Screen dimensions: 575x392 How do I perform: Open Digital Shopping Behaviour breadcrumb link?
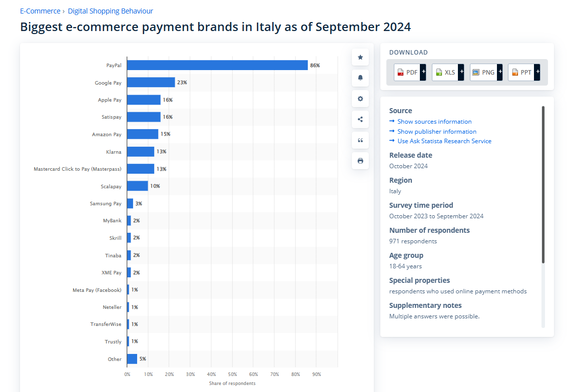(x=111, y=11)
